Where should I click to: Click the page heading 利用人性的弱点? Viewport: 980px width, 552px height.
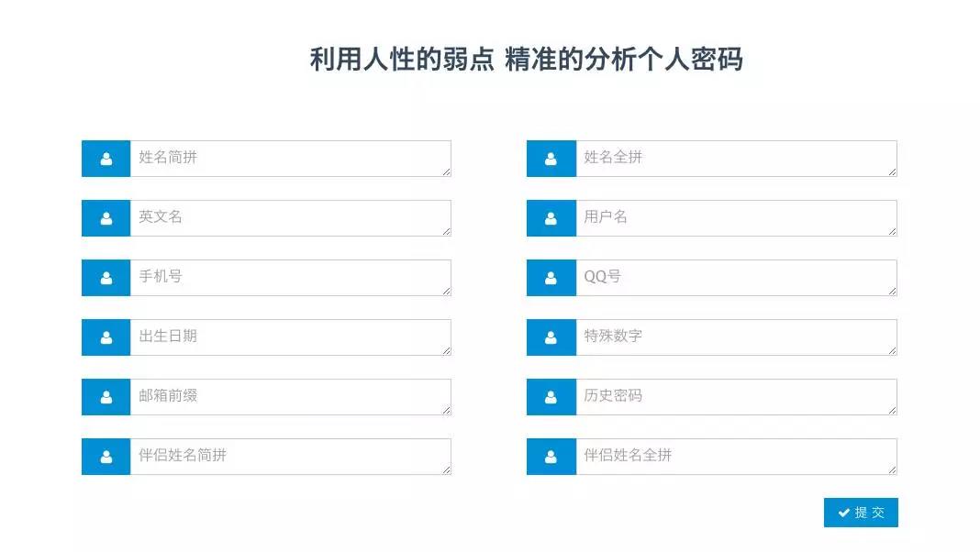coord(402,60)
